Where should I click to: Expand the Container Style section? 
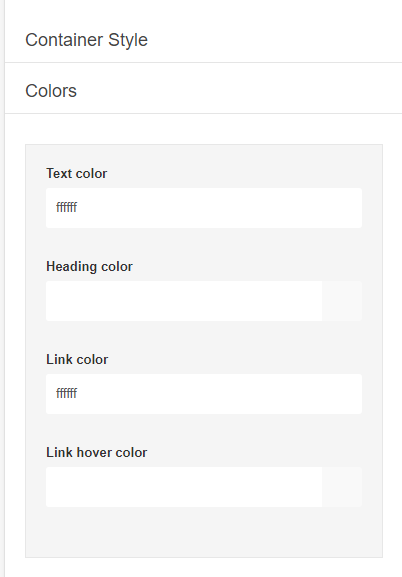[x=203, y=40]
